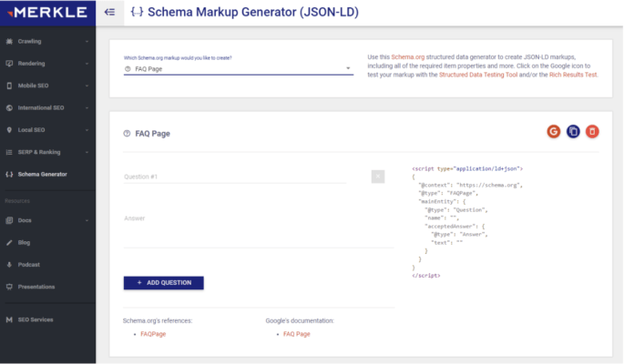Open Schema.org's FAQPage reference link
Screen dimensions: 624x364
153,334
